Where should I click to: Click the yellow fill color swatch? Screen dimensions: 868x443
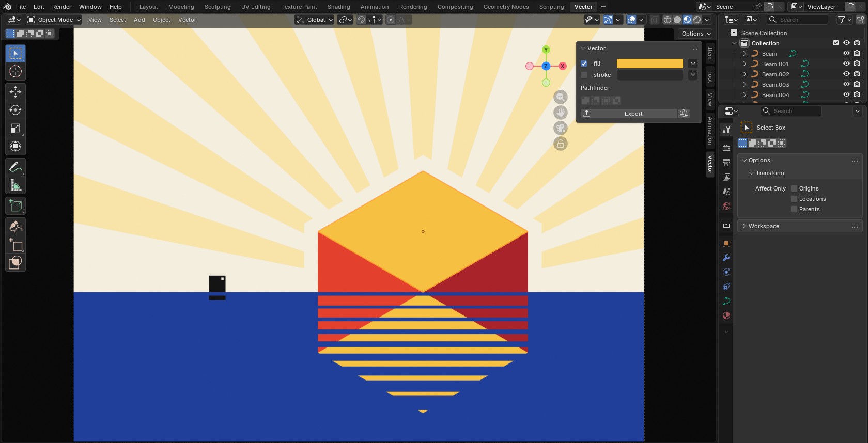click(650, 64)
